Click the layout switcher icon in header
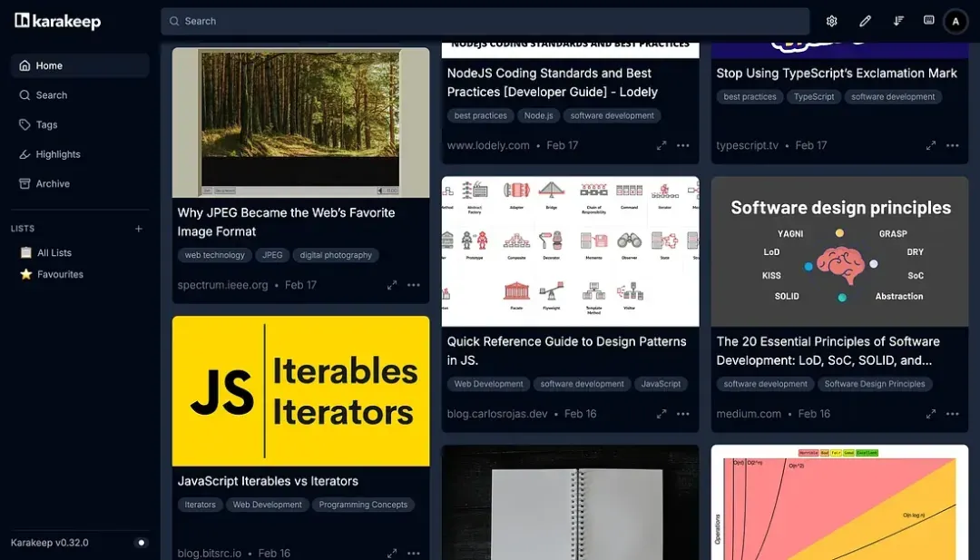Viewport: 980px width, 560px height. (x=929, y=21)
